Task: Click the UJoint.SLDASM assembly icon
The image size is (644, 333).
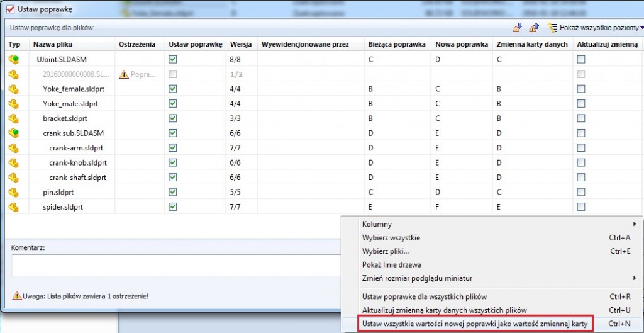Action: pyautogui.click(x=13, y=59)
